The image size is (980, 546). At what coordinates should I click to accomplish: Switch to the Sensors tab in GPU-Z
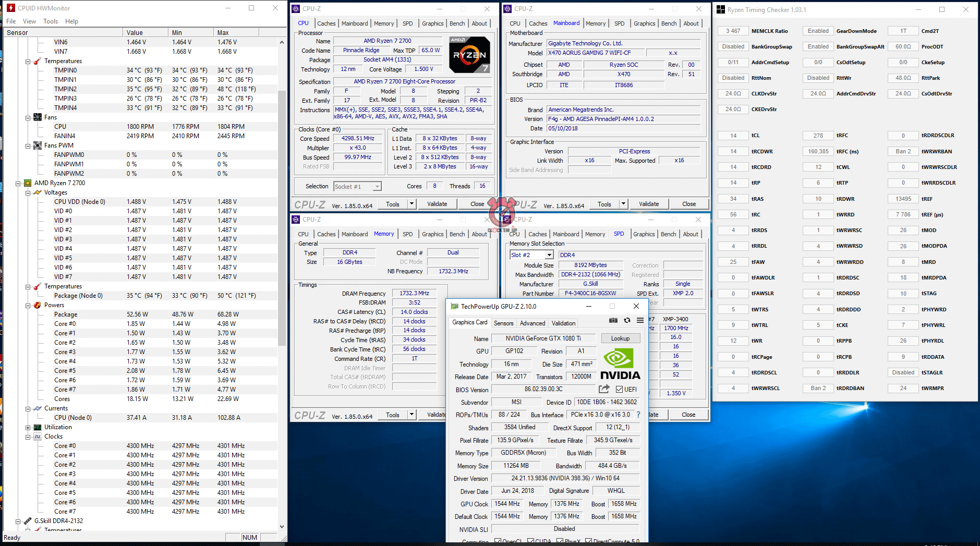coord(503,323)
